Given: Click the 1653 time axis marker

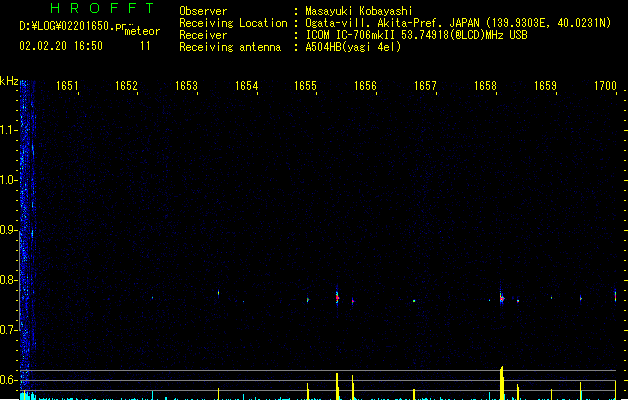Looking at the screenshot, I should (186, 86).
